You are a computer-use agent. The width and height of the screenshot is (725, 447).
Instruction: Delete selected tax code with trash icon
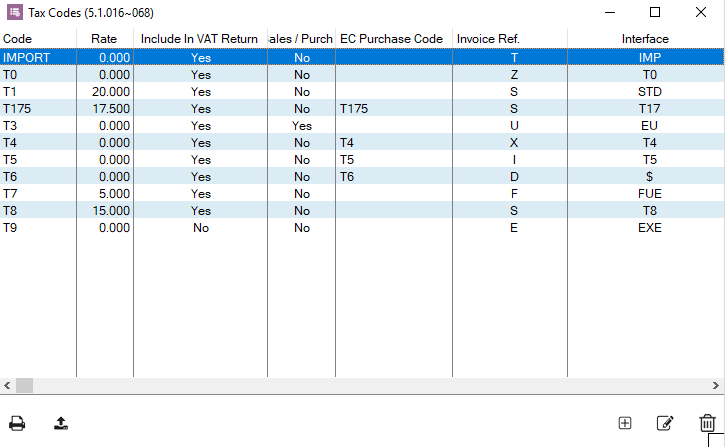707,423
